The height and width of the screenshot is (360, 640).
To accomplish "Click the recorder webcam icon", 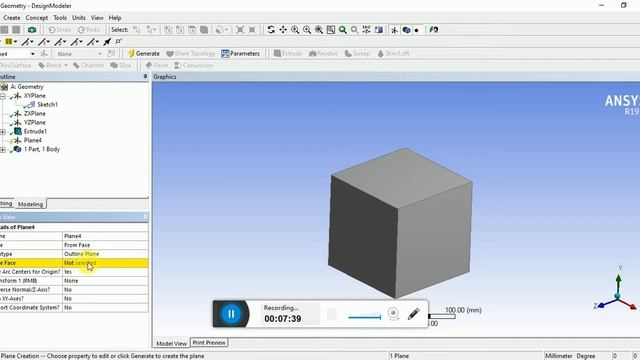I will 393,313.
